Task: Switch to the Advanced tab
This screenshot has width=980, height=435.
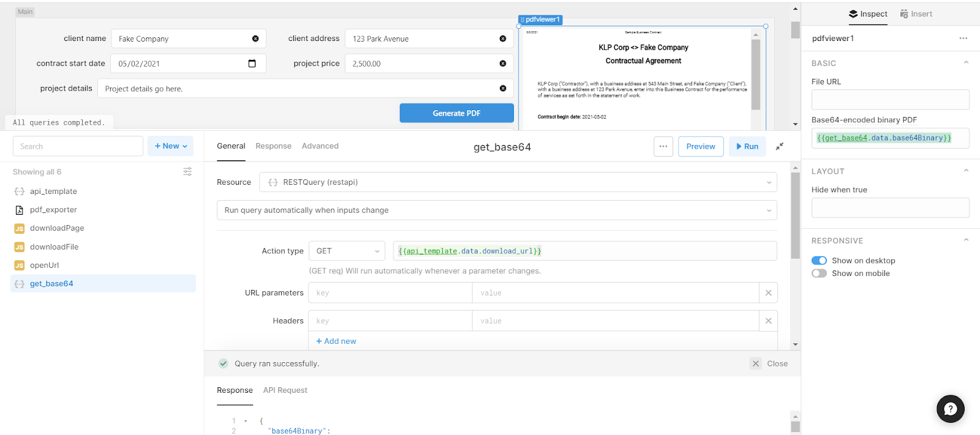Action: tap(320, 146)
